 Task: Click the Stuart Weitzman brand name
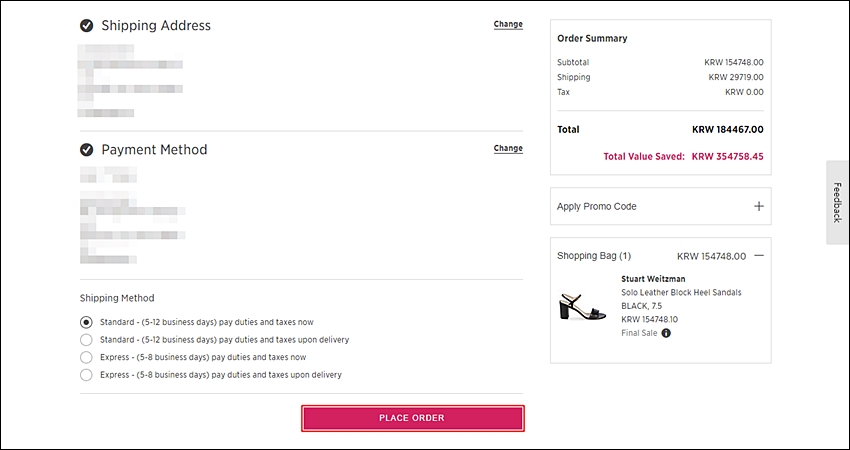(x=653, y=279)
